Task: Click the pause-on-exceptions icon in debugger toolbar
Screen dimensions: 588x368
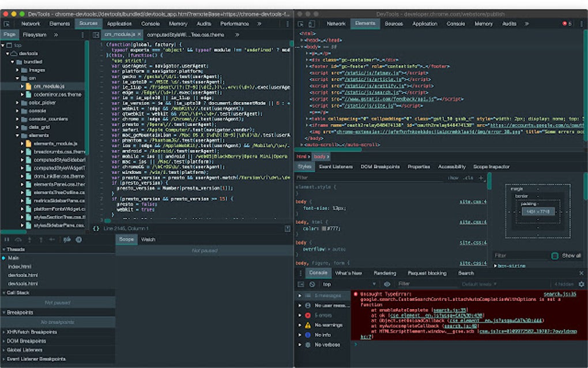Action: click(78, 239)
